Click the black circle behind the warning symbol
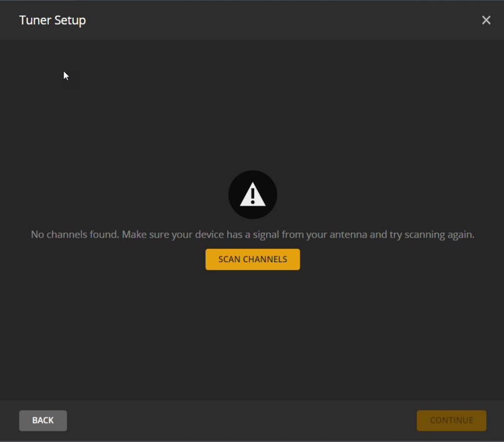 253,194
